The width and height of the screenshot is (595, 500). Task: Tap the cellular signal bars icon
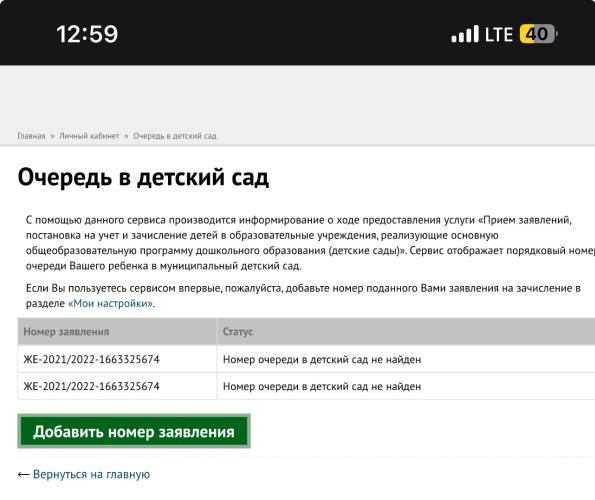[x=465, y=34]
